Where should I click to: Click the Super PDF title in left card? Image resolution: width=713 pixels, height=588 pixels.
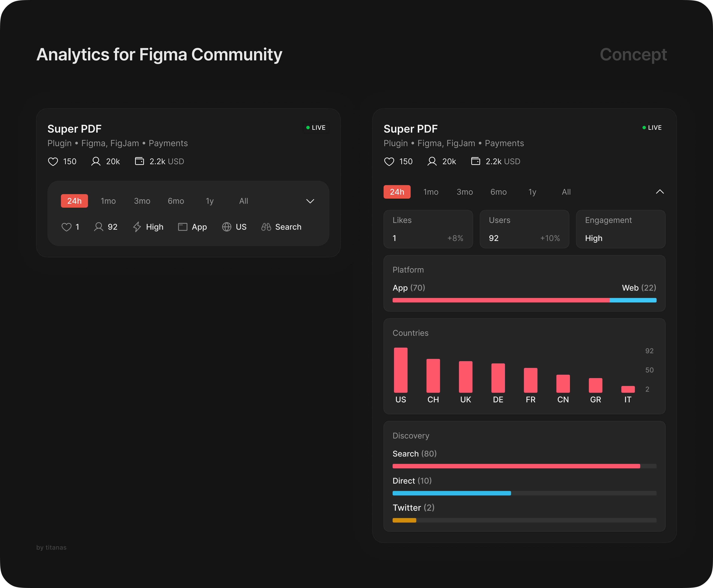coord(74,129)
